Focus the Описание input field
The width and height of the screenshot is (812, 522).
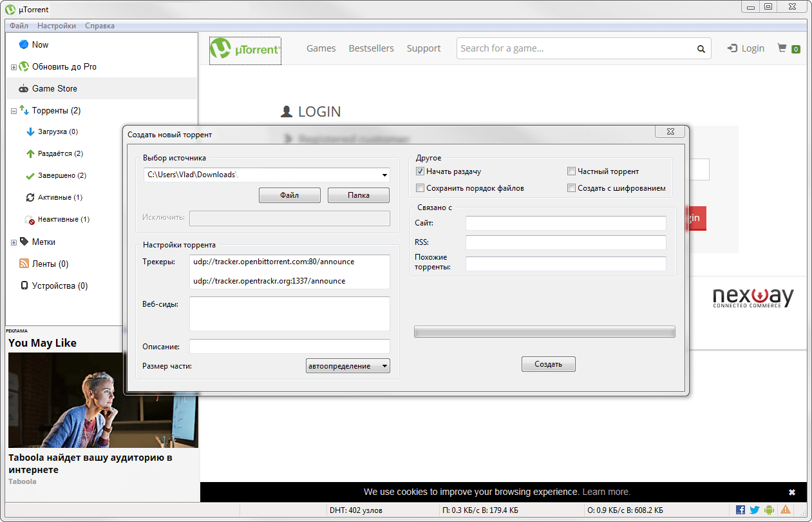pos(290,347)
